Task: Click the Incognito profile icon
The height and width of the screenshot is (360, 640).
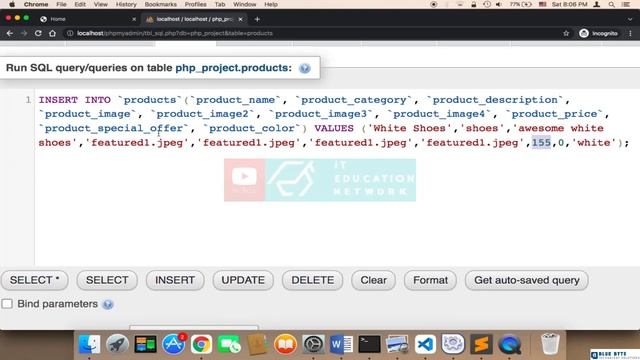Action: coord(599,33)
